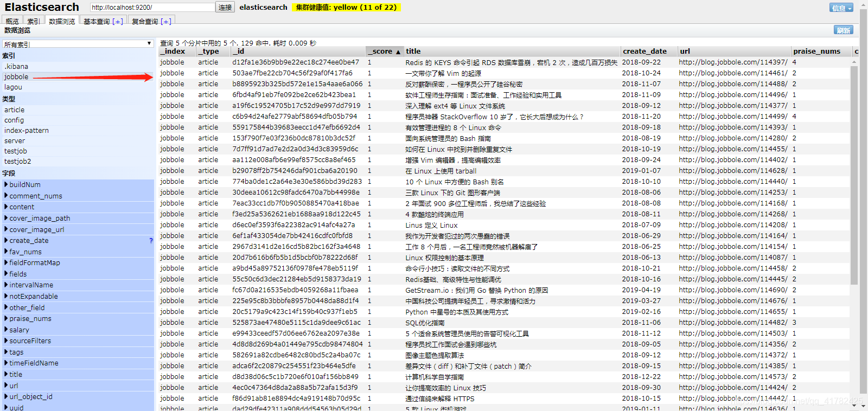Click the 刷新 refresh button
Viewport: 868px width, 411px height.
(844, 30)
